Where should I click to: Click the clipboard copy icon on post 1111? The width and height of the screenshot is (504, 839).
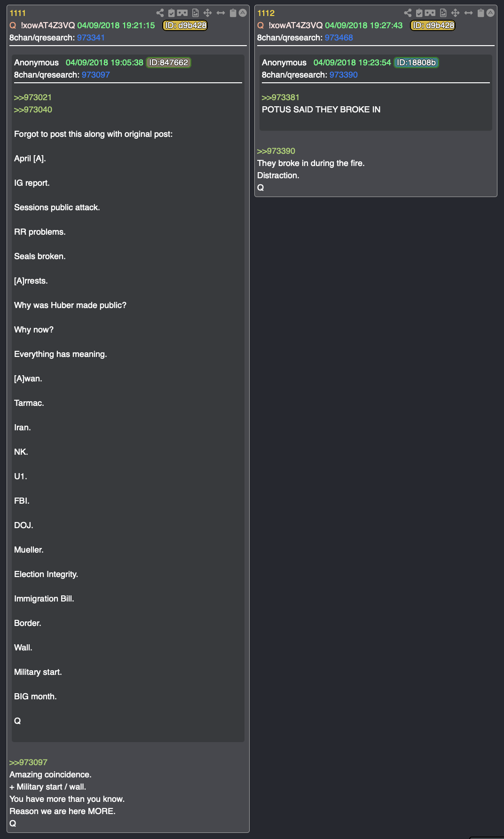(x=233, y=13)
